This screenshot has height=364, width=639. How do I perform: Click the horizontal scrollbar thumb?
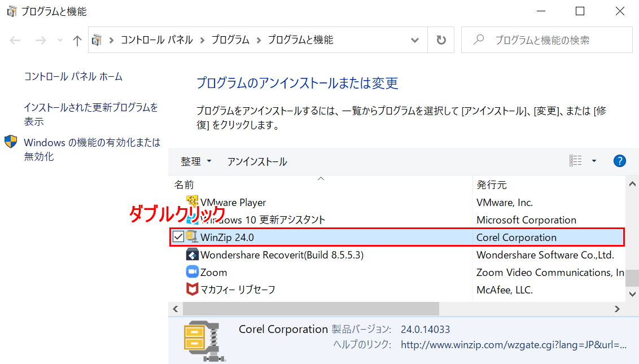311,309
